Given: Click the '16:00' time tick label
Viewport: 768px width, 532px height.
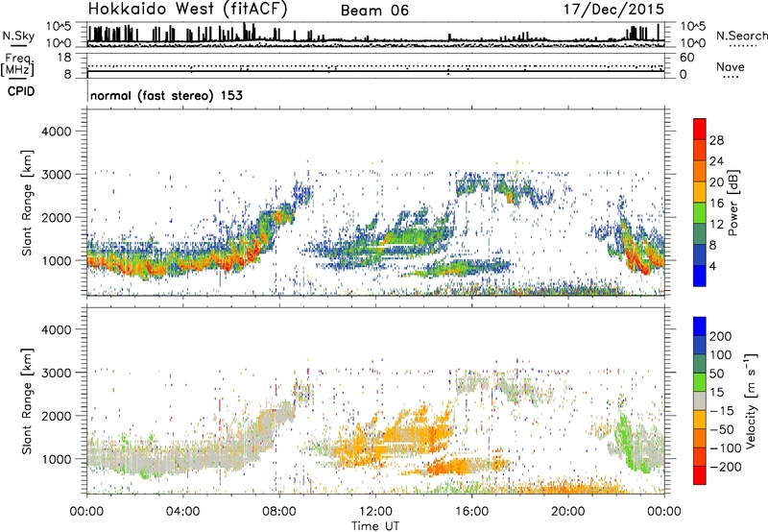Looking at the screenshot, I should click(471, 512).
